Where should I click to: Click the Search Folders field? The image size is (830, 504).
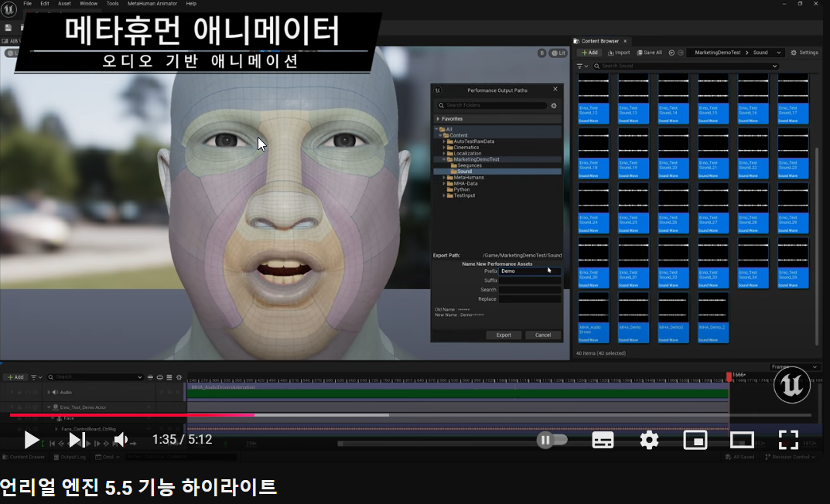point(492,105)
